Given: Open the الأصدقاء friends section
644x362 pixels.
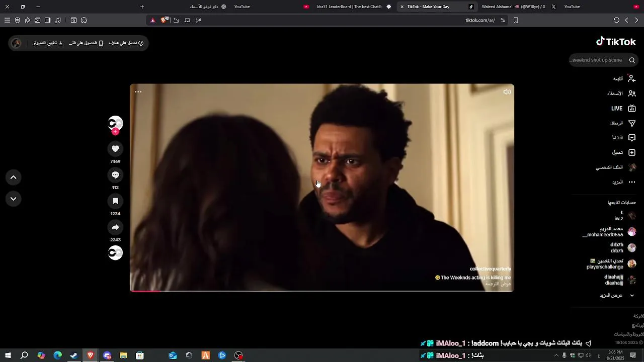Looking at the screenshot, I should click(x=621, y=94).
